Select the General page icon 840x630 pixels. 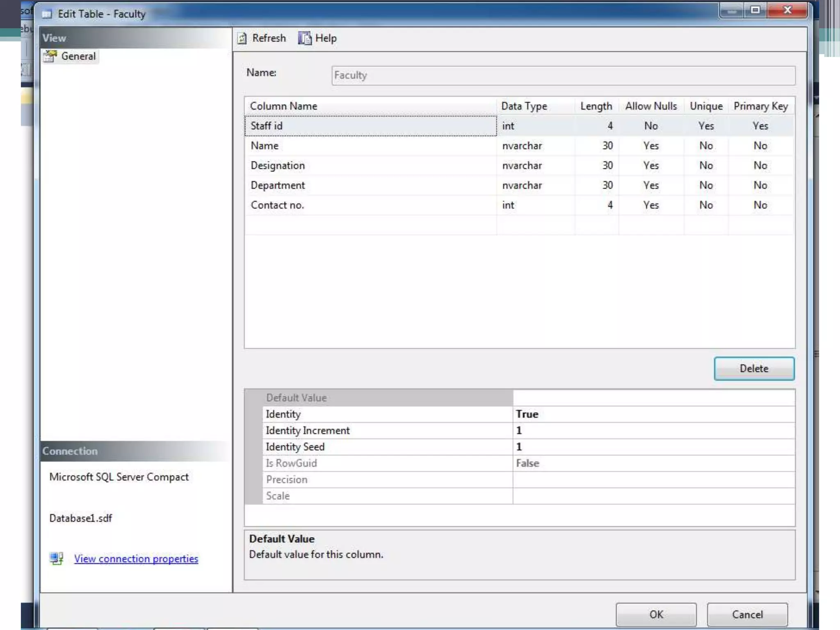tap(50, 56)
